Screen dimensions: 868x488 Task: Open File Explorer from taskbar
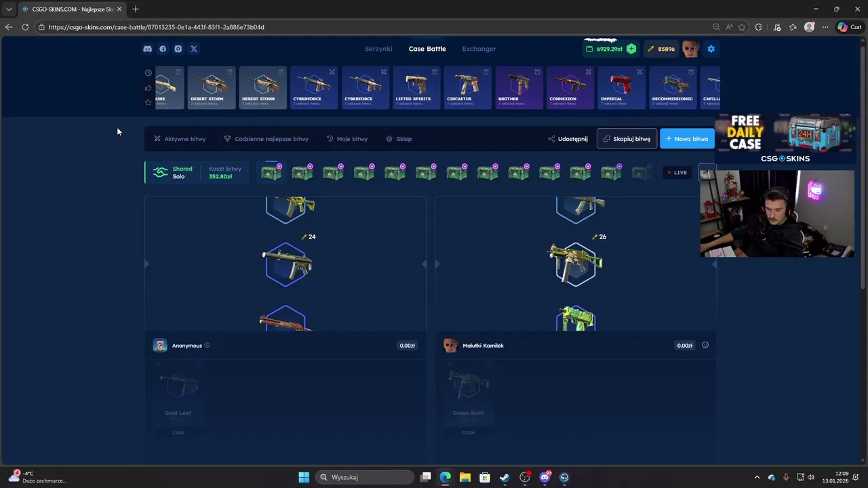pos(465,477)
